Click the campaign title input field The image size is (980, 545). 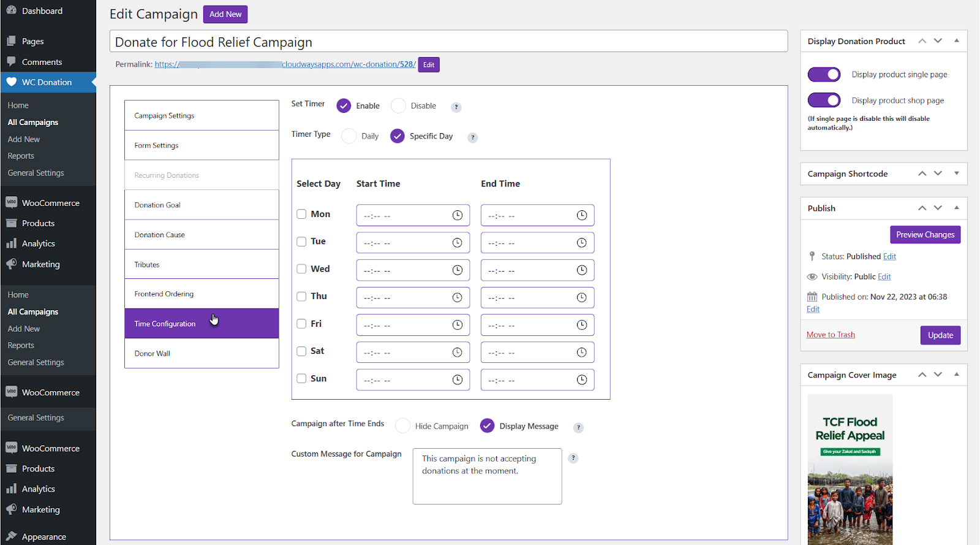448,42
